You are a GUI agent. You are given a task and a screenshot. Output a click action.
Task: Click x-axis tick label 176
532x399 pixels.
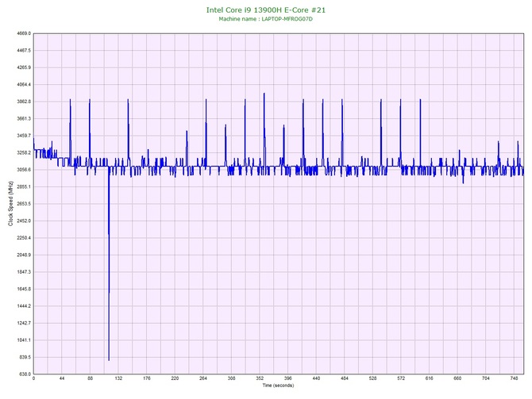pos(147,378)
